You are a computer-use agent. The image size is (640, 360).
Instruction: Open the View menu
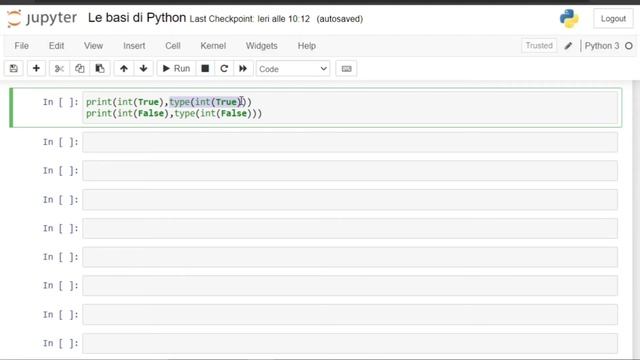point(93,46)
